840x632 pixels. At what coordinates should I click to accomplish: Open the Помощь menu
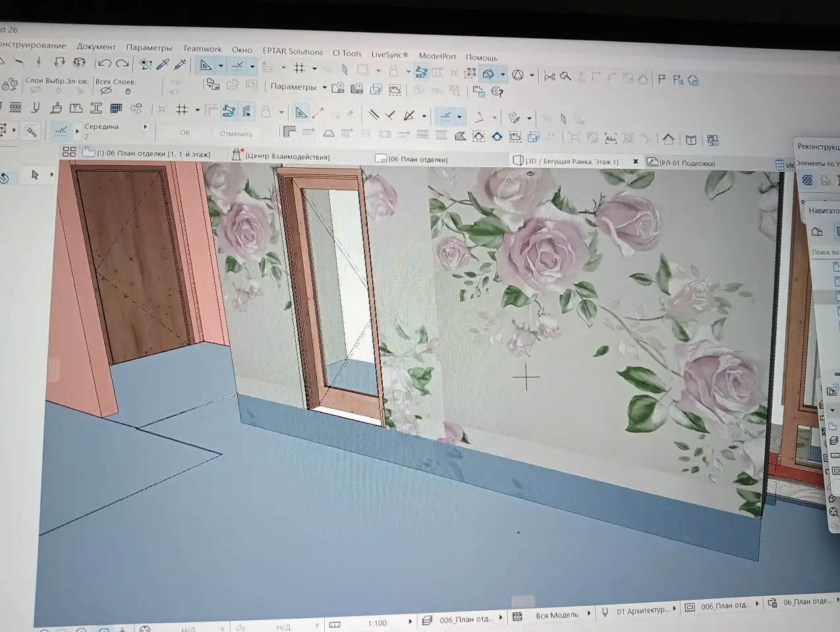[x=482, y=58]
